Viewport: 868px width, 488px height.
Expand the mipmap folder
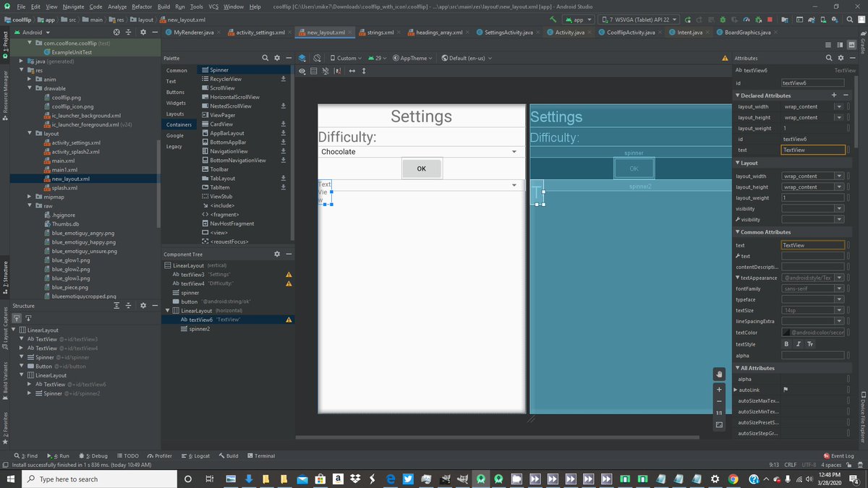click(x=30, y=197)
